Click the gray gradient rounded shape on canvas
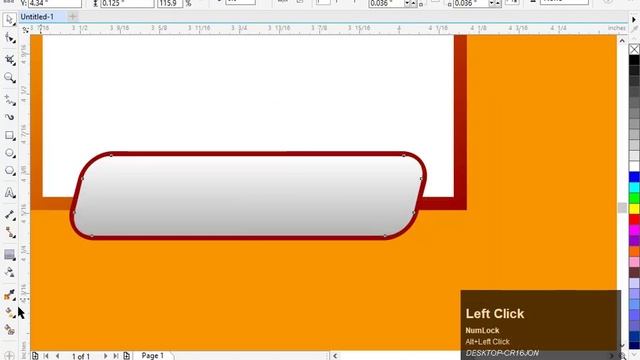 (248, 196)
